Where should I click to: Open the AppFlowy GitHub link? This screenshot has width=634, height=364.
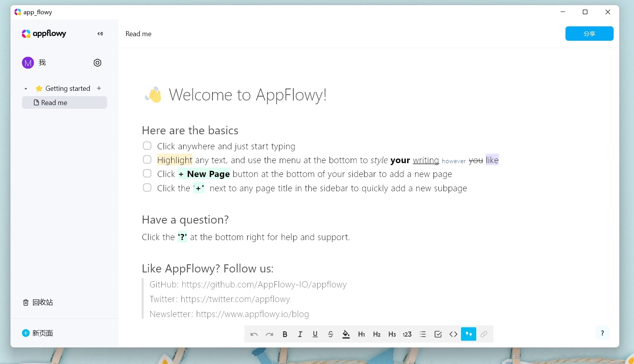pos(263,284)
